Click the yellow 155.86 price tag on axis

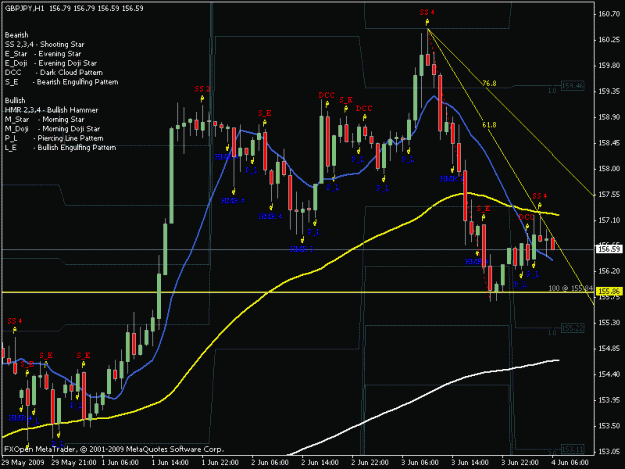point(608,292)
